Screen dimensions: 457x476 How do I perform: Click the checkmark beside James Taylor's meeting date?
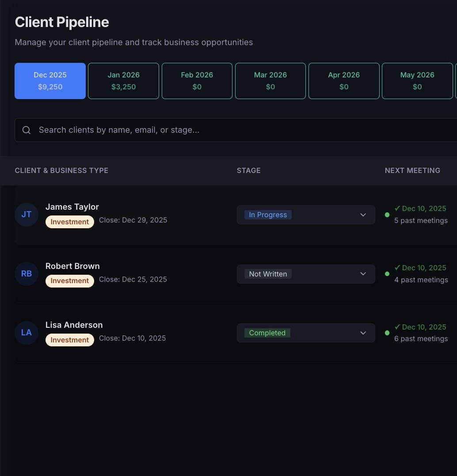pyautogui.click(x=397, y=208)
